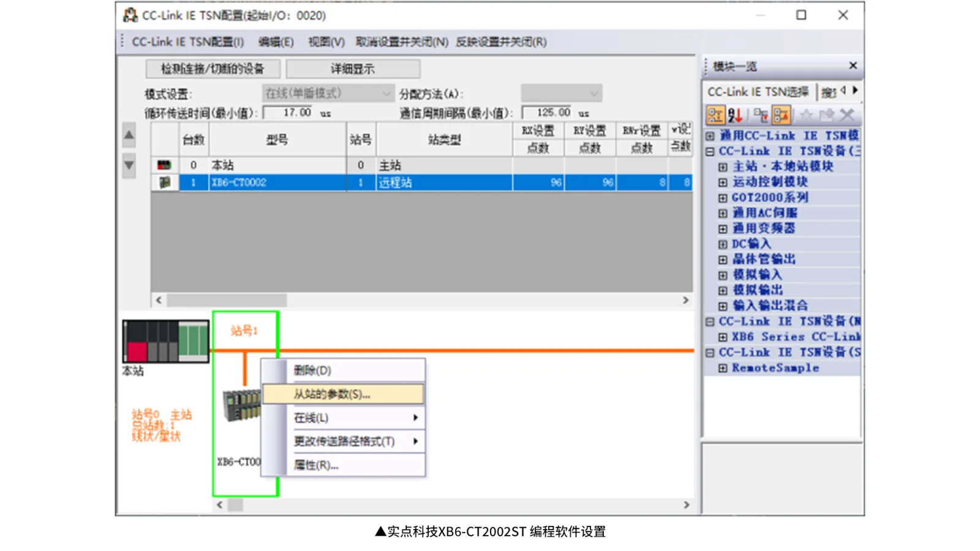Click the CC-Link IE TSN title bar app icon
980x551 pixels.
(130, 15)
